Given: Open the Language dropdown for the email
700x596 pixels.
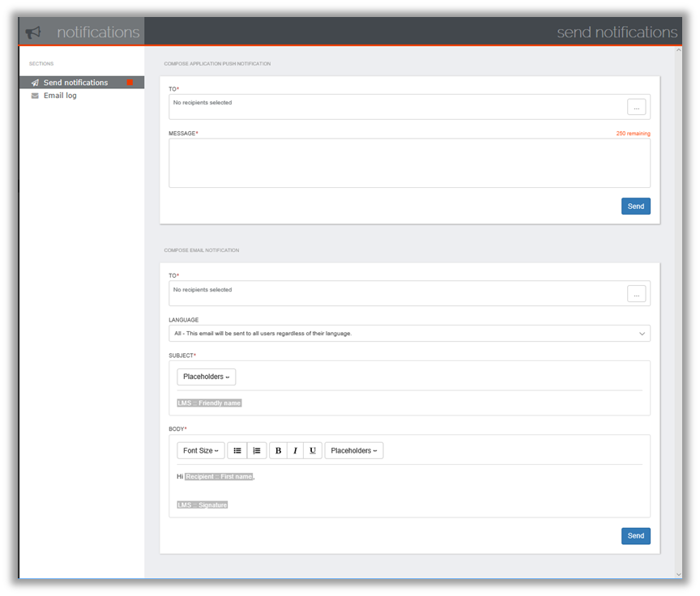Looking at the screenshot, I should click(408, 333).
